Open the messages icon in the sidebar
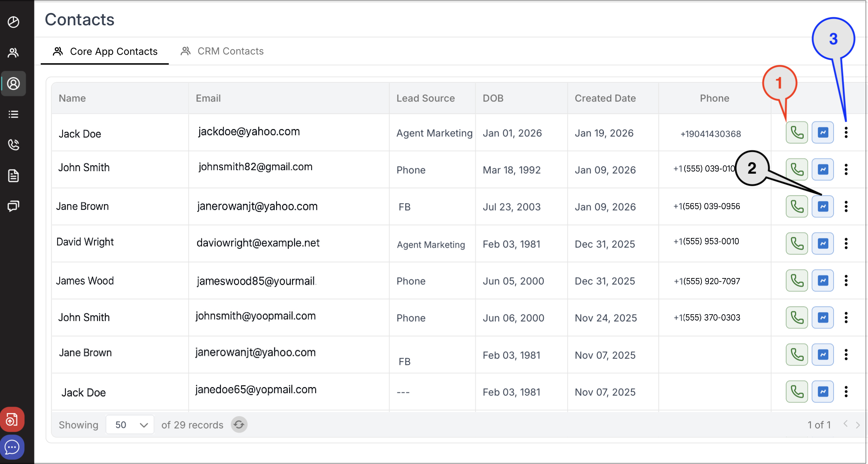The width and height of the screenshot is (868, 464). coord(13,206)
